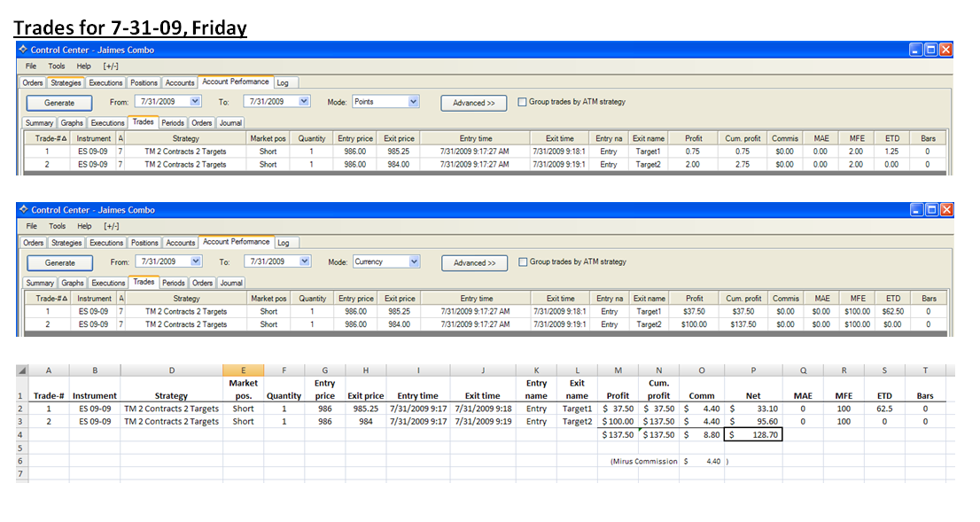The image size is (980, 522).
Task: Open the Tools menu in upper window
Action: pyautogui.click(x=56, y=66)
